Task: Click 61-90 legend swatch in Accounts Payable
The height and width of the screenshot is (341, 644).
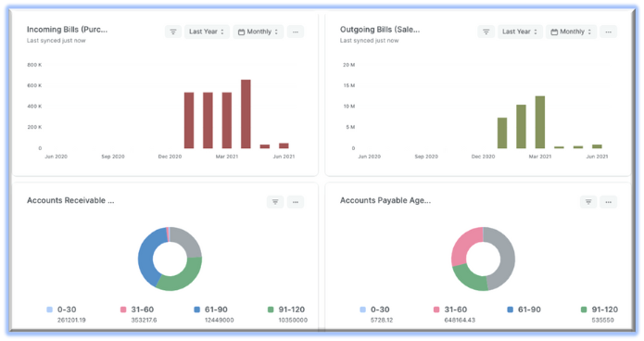Action: [x=511, y=309]
